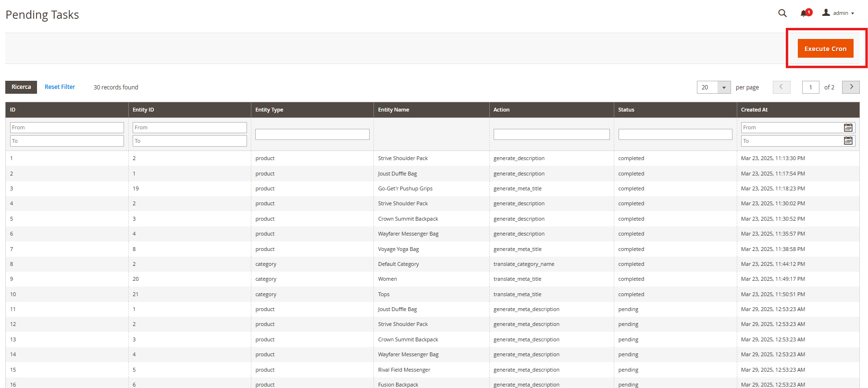Sort by the Status column header
Screen dimensions: 868x388
click(675, 110)
